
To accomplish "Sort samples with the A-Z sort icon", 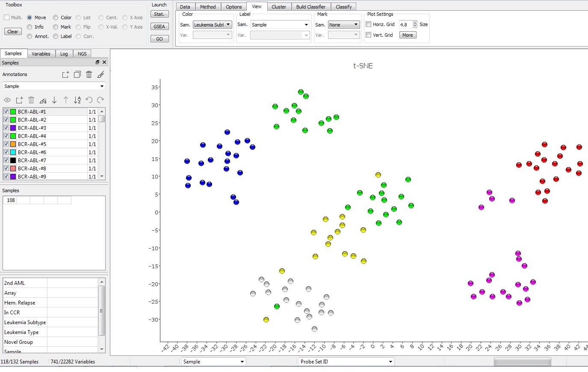I will click(x=78, y=100).
